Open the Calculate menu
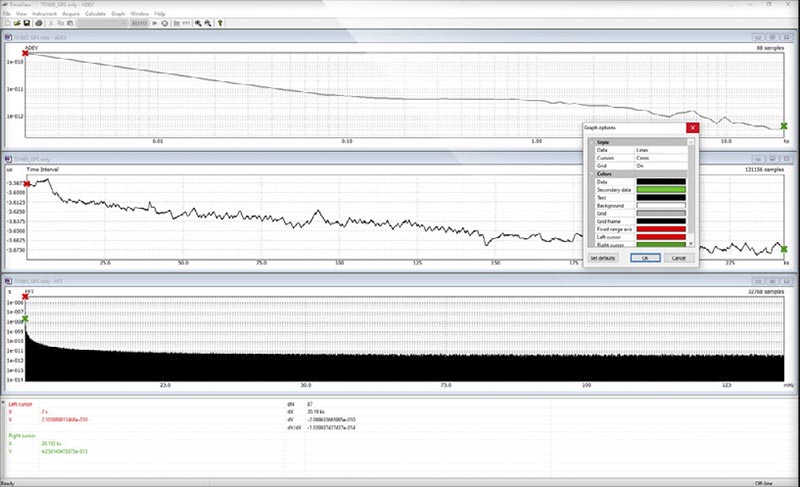The height and width of the screenshot is (487, 800). click(95, 14)
